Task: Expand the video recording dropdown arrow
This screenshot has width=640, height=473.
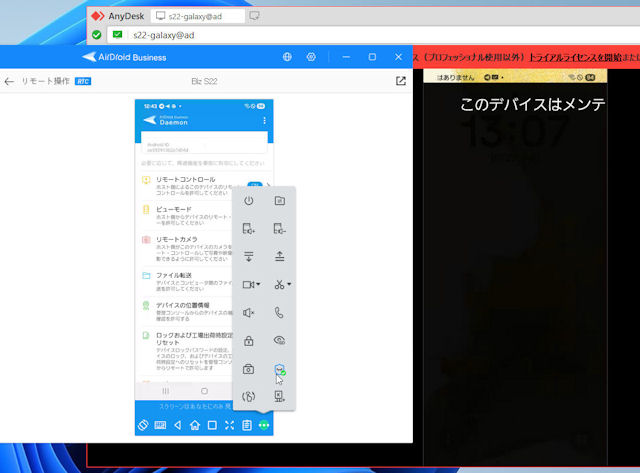Action: pos(259,285)
